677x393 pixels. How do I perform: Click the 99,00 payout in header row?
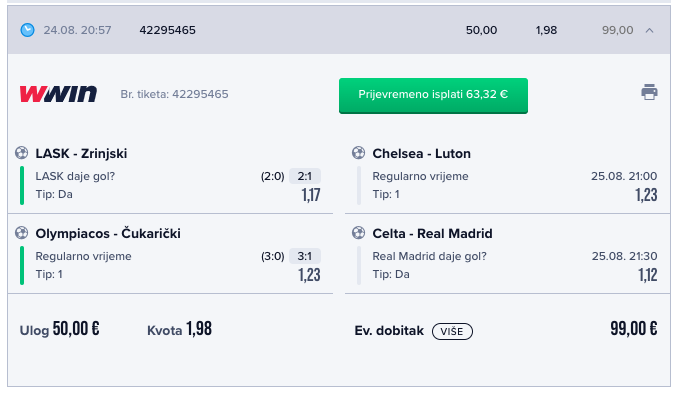coord(617,30)
